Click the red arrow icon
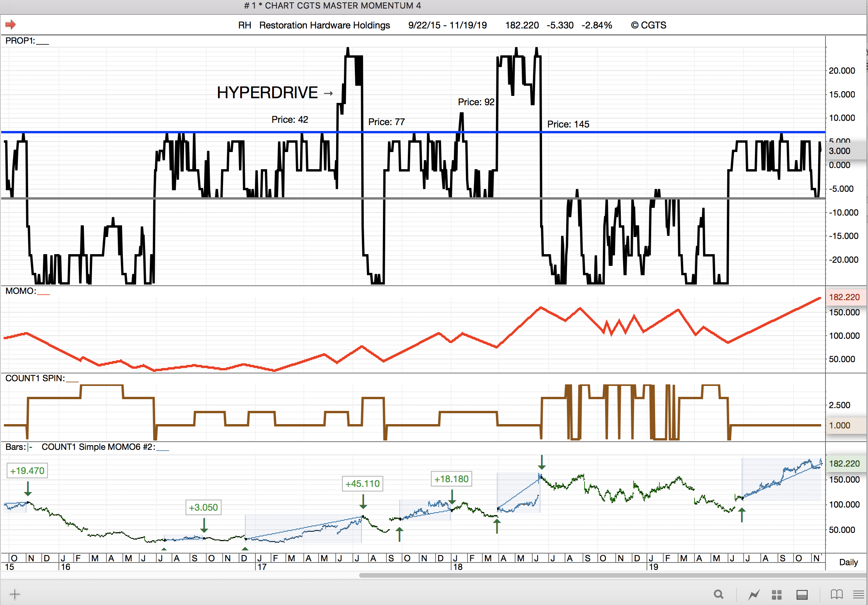This screenshot has width=868, height=605. pyautogui.click(x=11, y=25)
